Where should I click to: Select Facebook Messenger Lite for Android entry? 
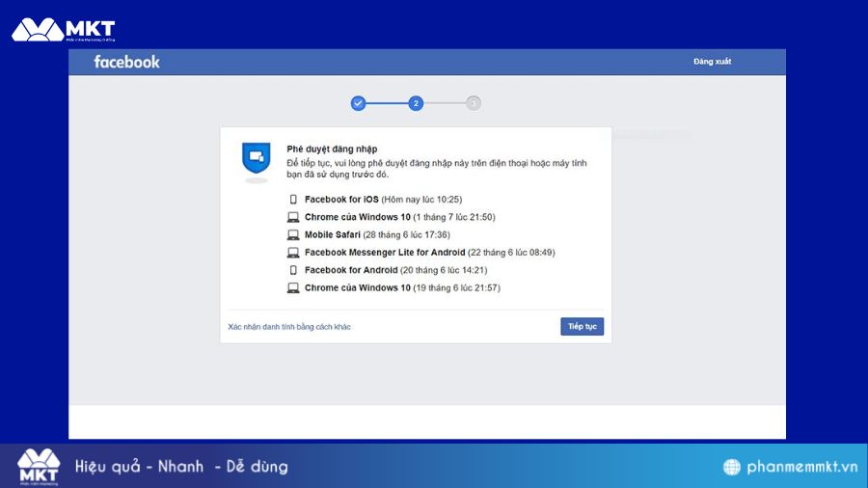420,253
